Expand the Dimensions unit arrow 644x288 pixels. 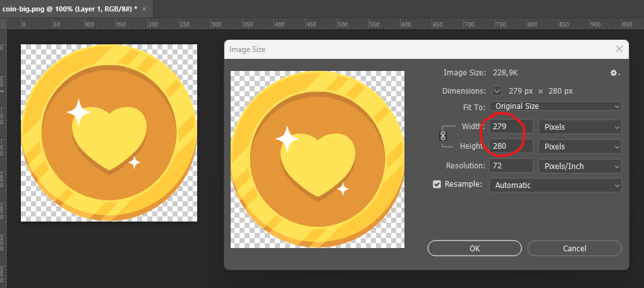(x=497, y=91)
